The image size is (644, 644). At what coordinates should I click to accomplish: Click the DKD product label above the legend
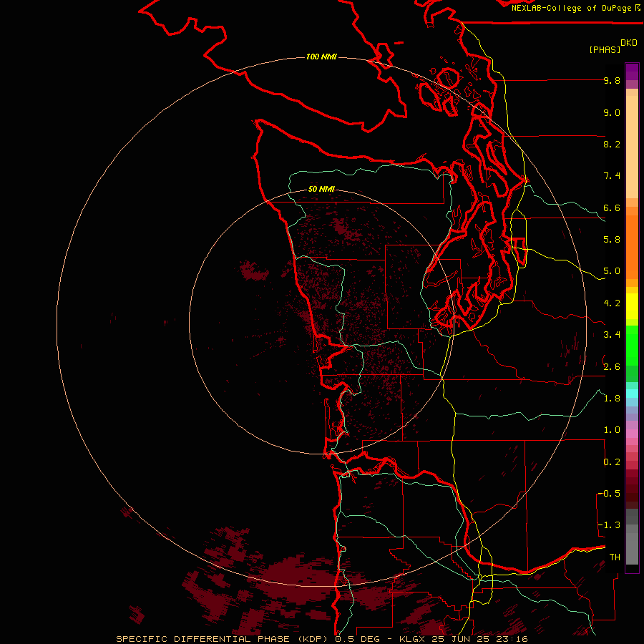[x=629, y=43]
